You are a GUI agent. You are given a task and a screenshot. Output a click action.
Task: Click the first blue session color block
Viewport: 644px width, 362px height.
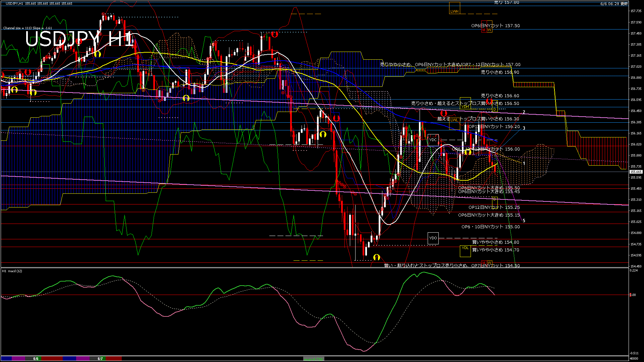pyautogui.click(x=7, y=359)
